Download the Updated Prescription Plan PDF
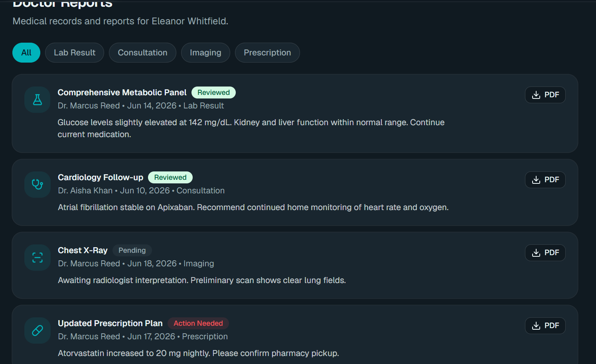Screen dimensions: 596x364 [x=545, y=326]
